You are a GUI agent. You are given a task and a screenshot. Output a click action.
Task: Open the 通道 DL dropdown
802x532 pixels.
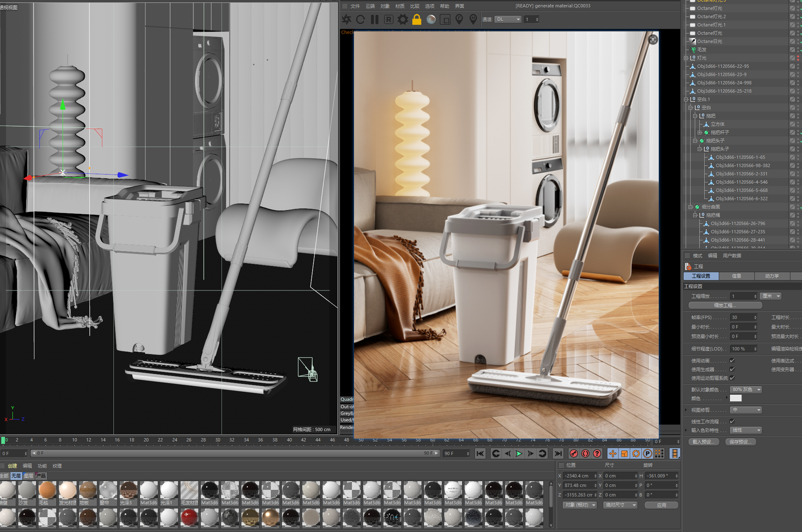508,20
